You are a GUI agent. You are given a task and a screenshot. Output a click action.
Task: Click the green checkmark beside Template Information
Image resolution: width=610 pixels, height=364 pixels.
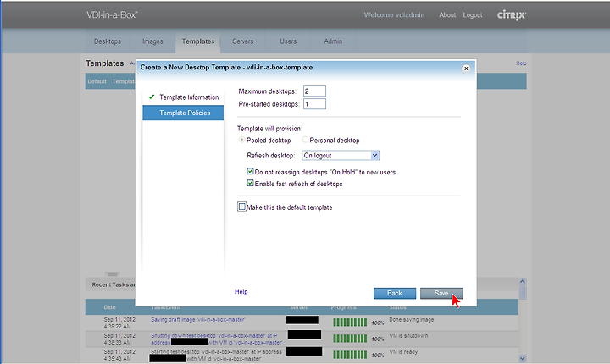tap(152, 97)
